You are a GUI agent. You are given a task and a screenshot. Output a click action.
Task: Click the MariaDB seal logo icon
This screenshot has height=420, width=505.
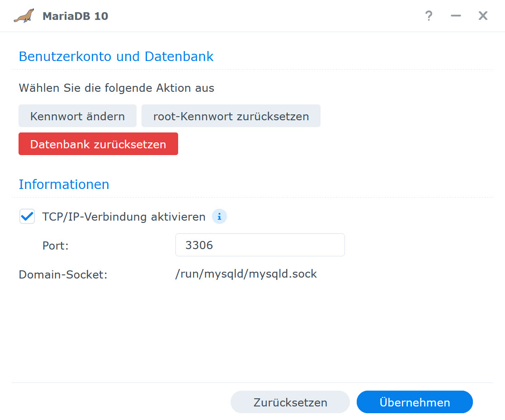click(x=24, y=16)
